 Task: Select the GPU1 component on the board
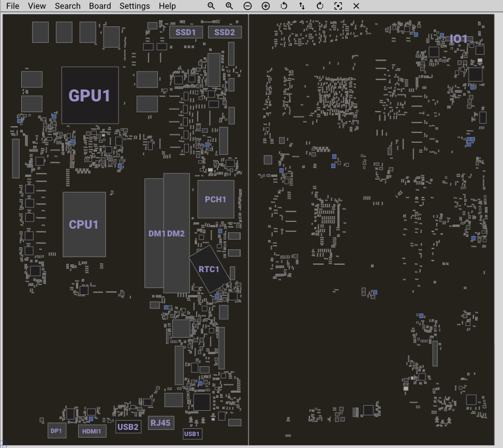[x=90, y=95]
